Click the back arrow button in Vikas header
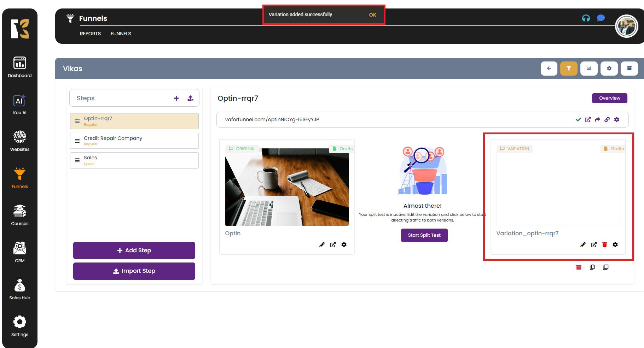Viewport: 644px width, 348px height. tap(549, 69)
